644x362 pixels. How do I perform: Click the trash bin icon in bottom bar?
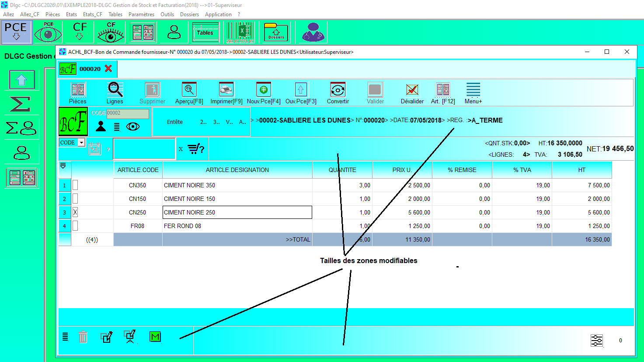[83, 337]
